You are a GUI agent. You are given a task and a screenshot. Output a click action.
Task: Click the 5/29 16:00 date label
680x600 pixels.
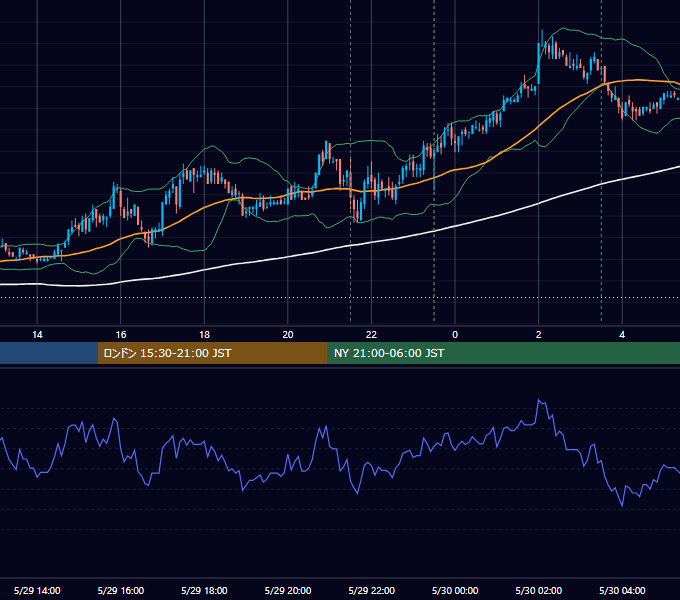point(121,590)
